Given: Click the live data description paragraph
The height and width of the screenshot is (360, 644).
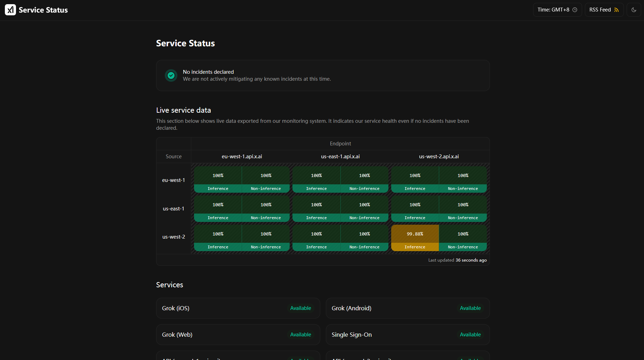Looking at the screenshot, I should [313, 125].
